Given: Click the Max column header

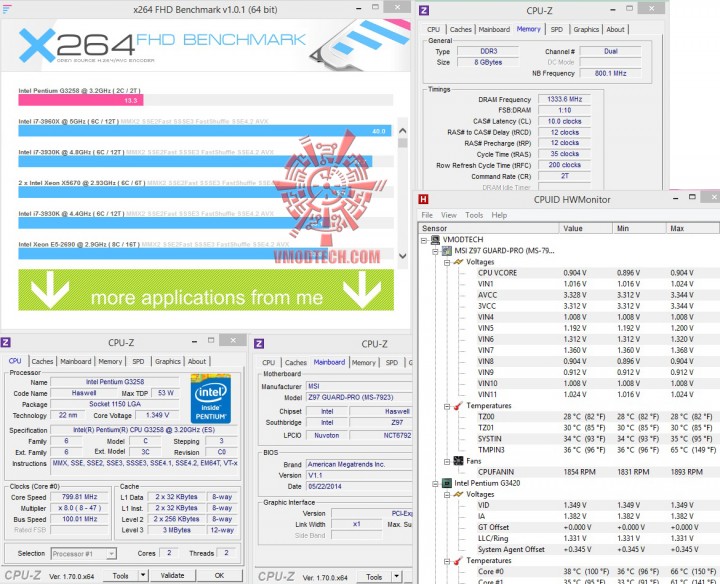Looking at the screenshot, I should [x=692, y=228].
